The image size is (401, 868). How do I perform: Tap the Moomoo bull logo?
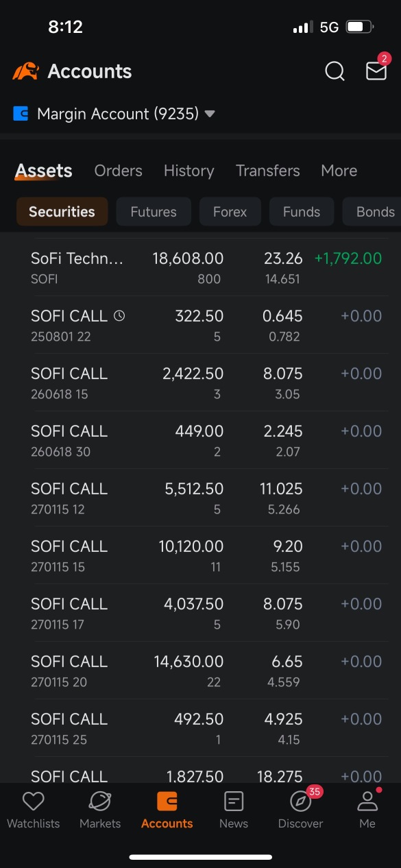click(x=25, y=71)
